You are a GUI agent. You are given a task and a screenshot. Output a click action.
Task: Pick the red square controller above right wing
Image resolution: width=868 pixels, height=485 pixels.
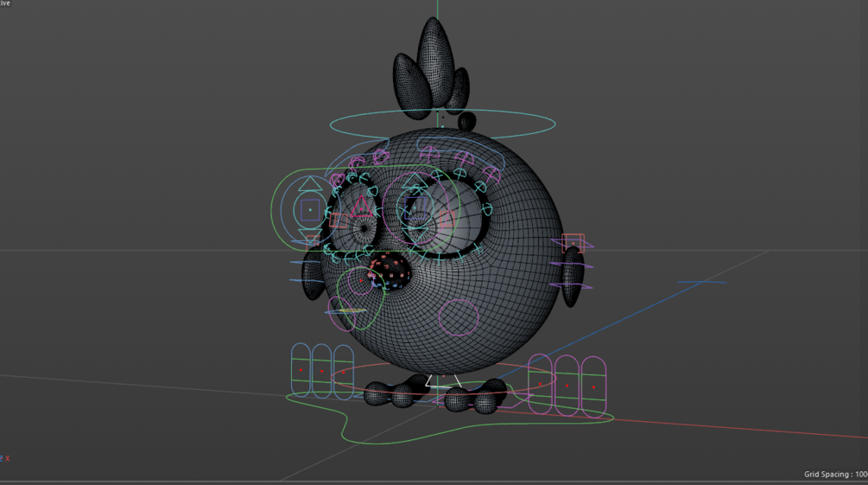point(573,243)
